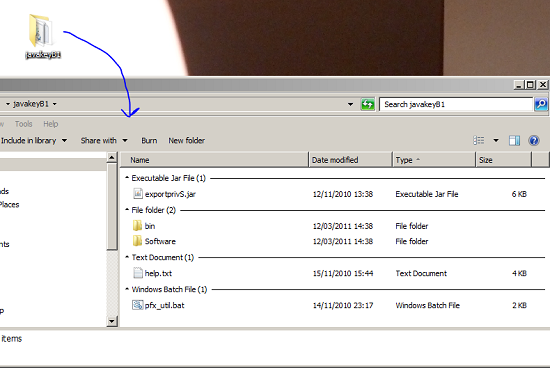The height and width of the screenshot is (368, 550).
Task: Click in the Search javakeyB1 field
Action: click(456, 104)
